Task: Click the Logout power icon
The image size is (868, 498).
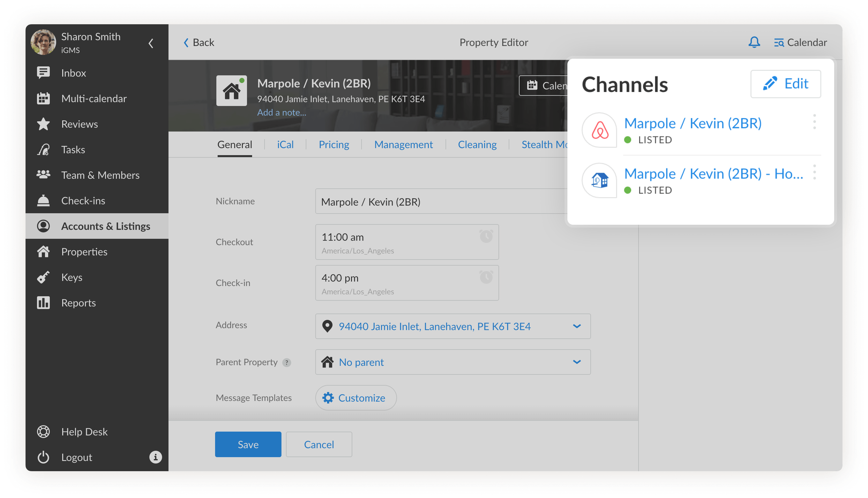Action: 43,457
